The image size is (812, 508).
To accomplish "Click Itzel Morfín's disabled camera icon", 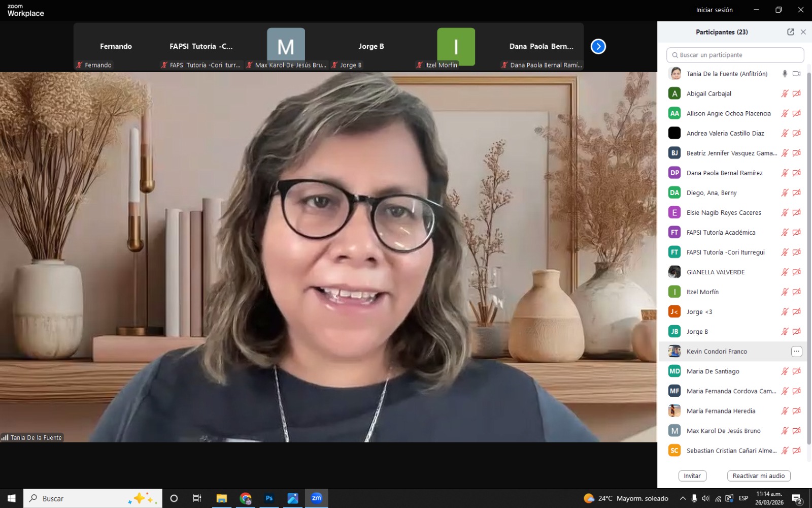I will pyautogui.click(x=796, y=292).
